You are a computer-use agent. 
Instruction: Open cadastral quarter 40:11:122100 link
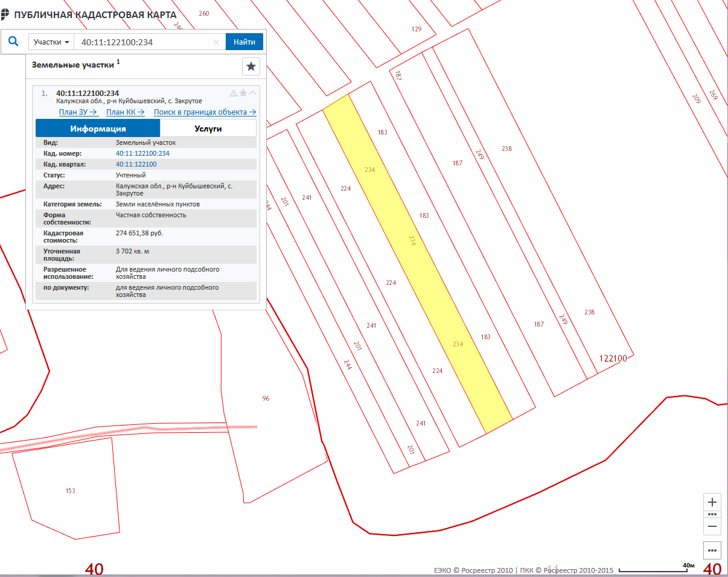(136, 164)
